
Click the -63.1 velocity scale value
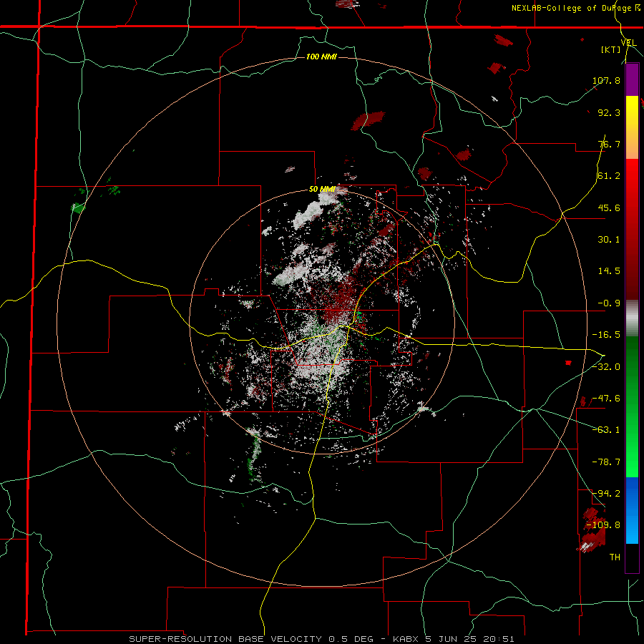(x=606, y=430)
